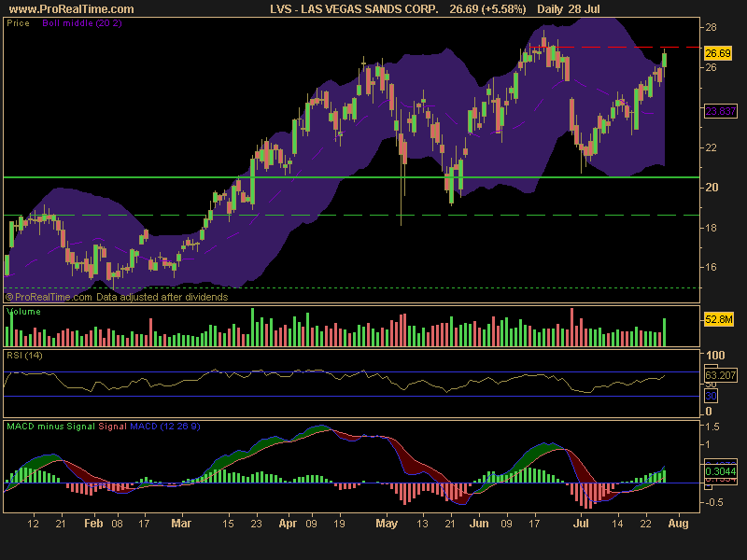Screen dimensions: 747x560
Task: Click the solid green horizontal support line
Action: (x=352, y=177)
